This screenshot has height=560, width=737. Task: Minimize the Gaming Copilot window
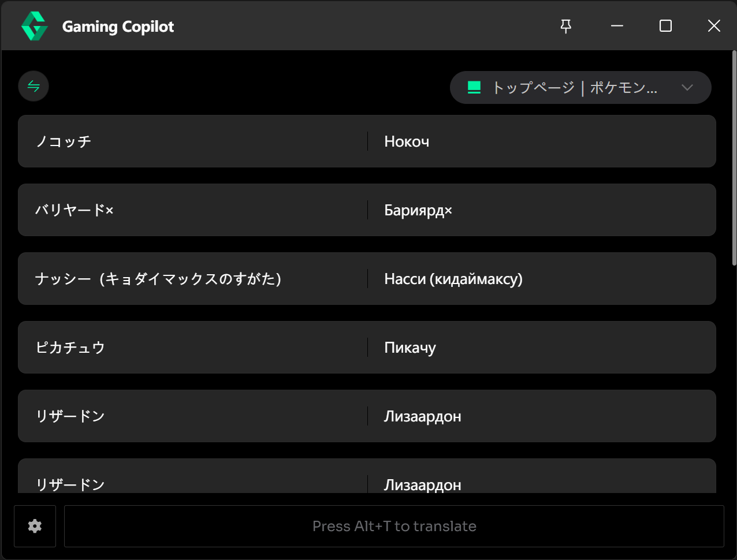click(x=617, y=26)
